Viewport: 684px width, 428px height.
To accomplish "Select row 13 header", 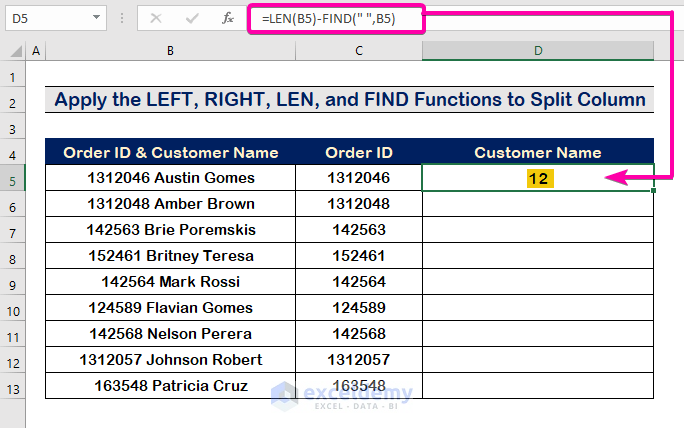I will tap(13, 386).
